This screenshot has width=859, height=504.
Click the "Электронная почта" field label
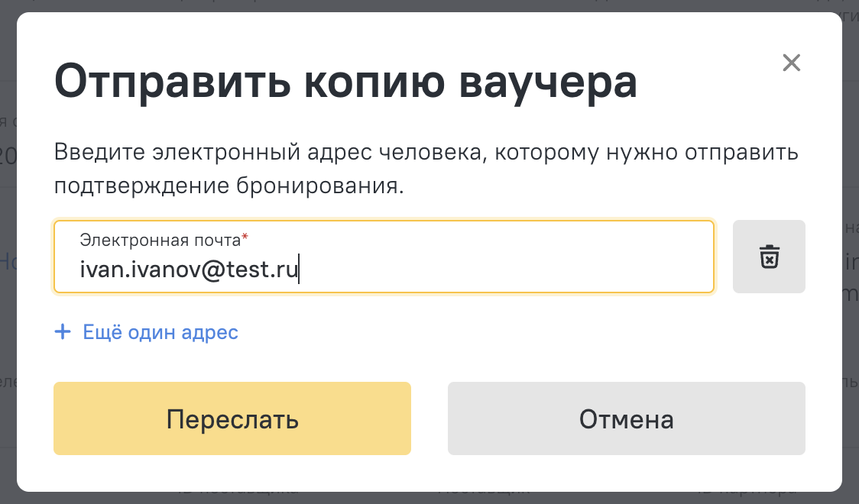pos(160,240)
